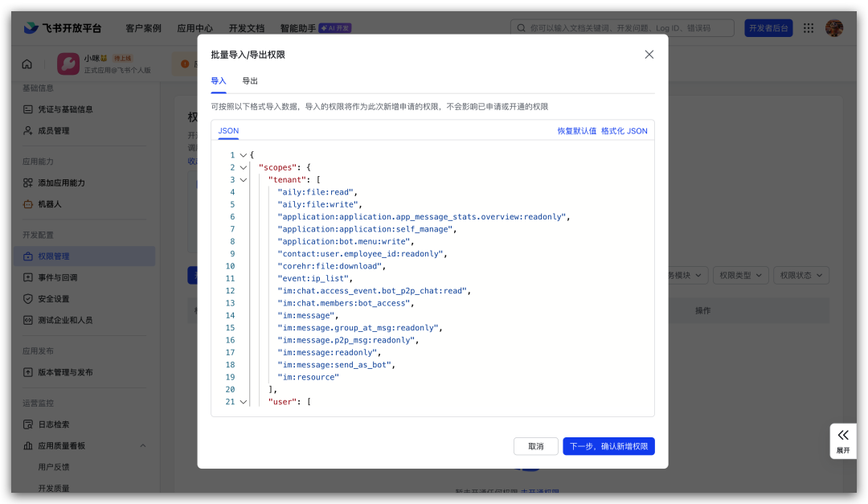Click the Feishu Open Platform logo

tap(63, 28)
